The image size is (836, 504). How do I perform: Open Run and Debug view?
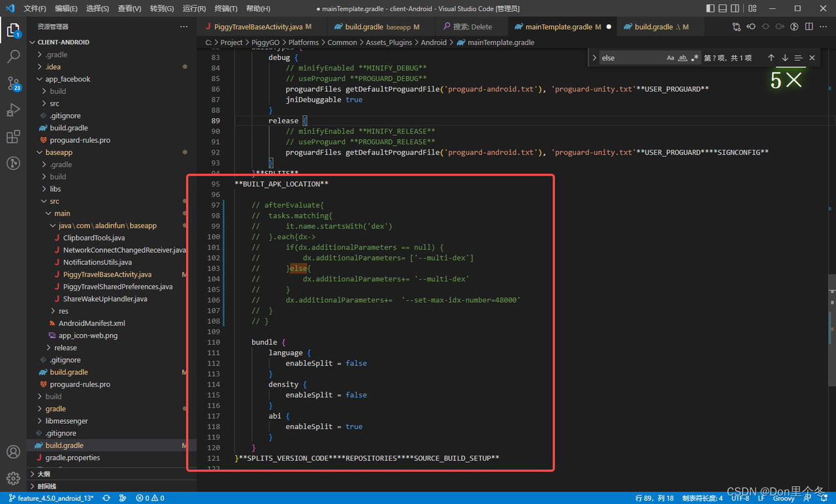(13, 110)
